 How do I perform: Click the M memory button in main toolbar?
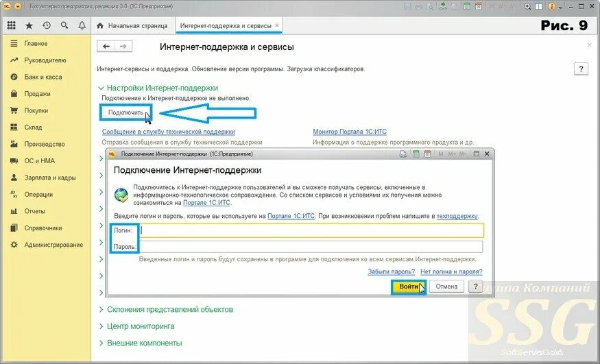pos(492,6)
